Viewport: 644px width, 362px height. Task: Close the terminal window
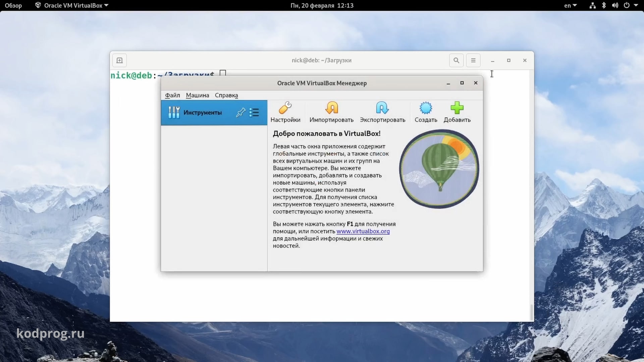(525, 61)
